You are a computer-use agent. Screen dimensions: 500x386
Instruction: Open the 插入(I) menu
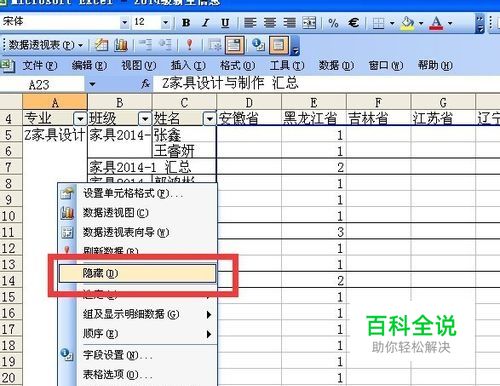[188, 65]
